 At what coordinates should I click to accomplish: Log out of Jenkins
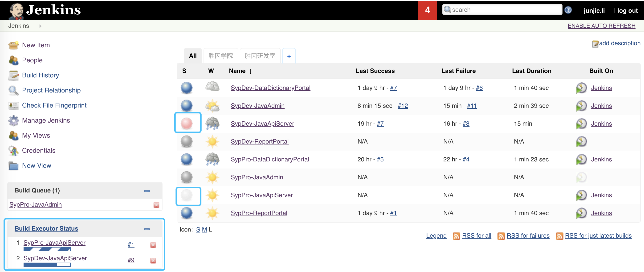[627, 11]
